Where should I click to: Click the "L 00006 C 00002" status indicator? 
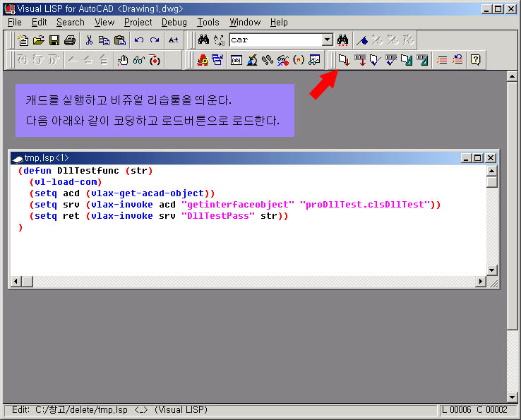(474, 410)
